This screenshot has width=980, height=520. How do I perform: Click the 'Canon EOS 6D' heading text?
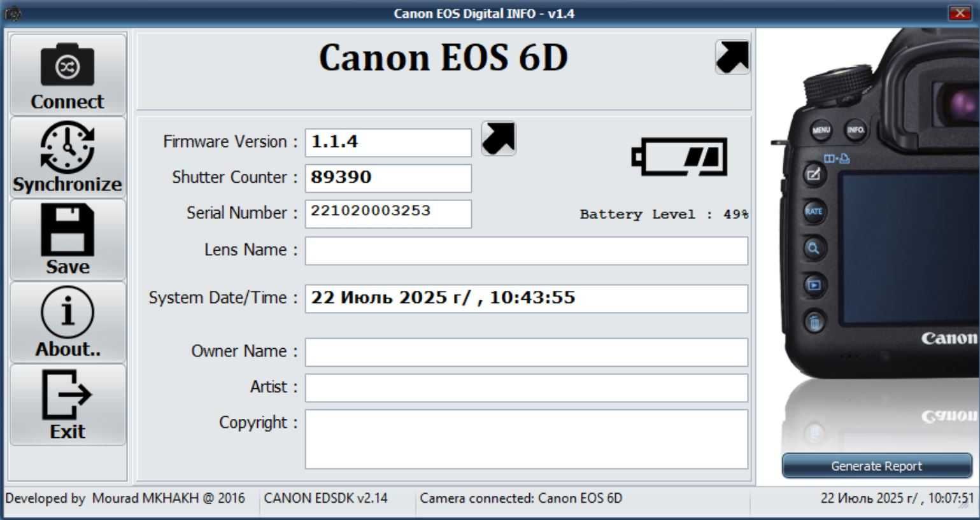(443, 57)
